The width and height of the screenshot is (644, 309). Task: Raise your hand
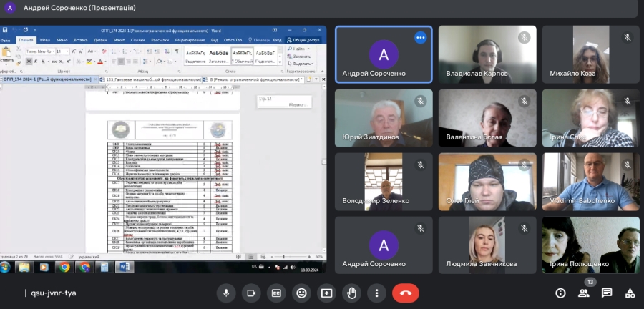(x=351, y=293)
